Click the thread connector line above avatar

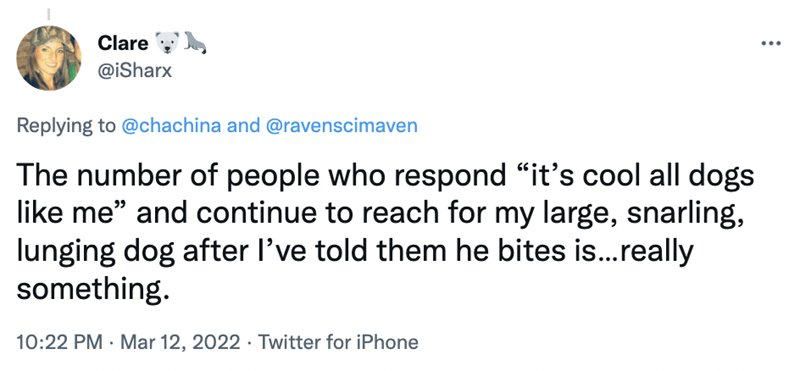[49, 12]
